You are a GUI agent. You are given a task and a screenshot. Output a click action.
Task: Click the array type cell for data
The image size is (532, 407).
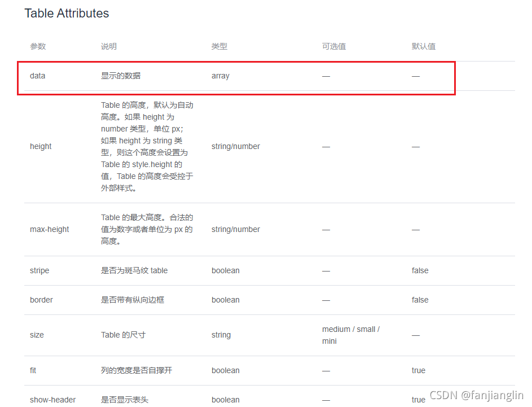(x=220, y=76)
